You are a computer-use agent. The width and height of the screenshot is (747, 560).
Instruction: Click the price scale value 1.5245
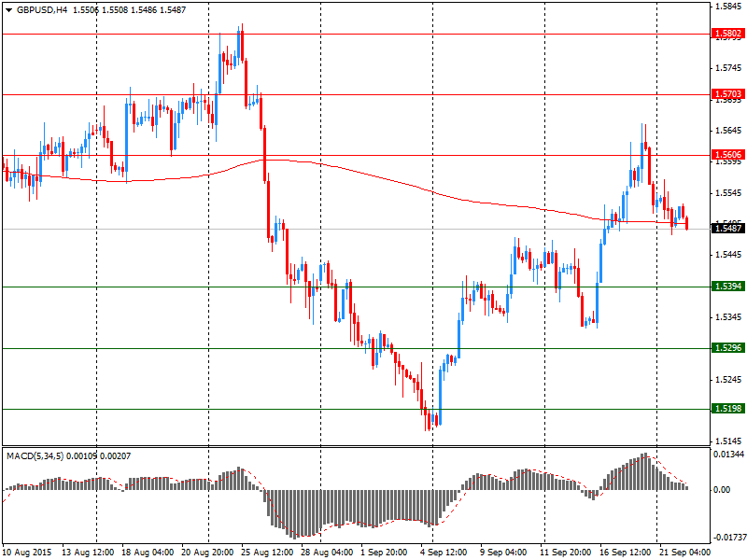(x=729, y=380)
